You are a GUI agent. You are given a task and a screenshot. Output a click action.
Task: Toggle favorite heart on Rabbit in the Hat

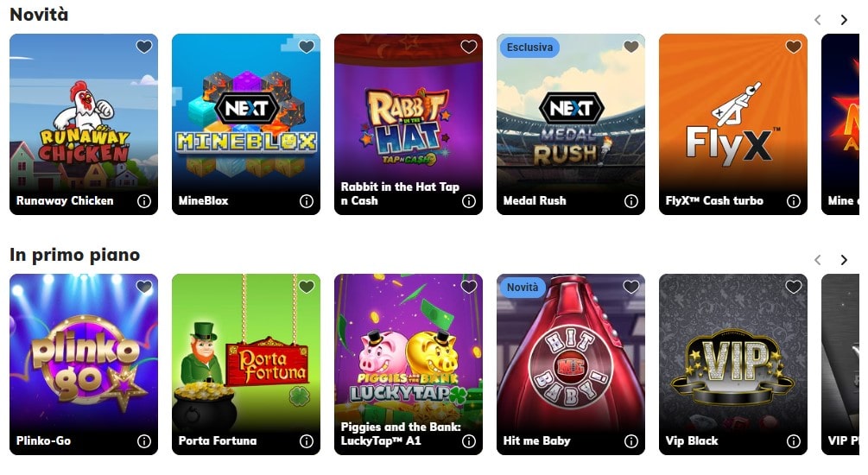click(469, 47)
